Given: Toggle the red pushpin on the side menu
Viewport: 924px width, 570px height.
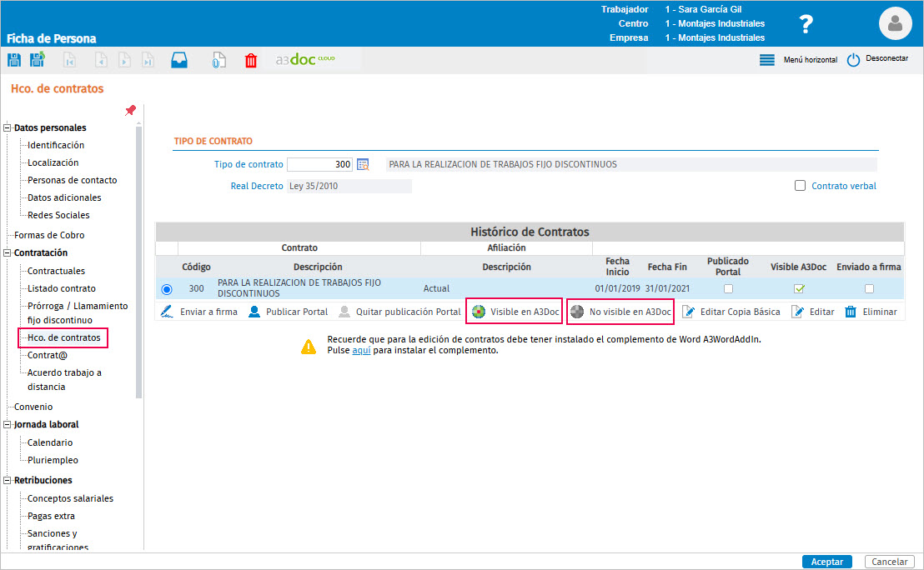Looking at the screenshot, I should 131,110.
